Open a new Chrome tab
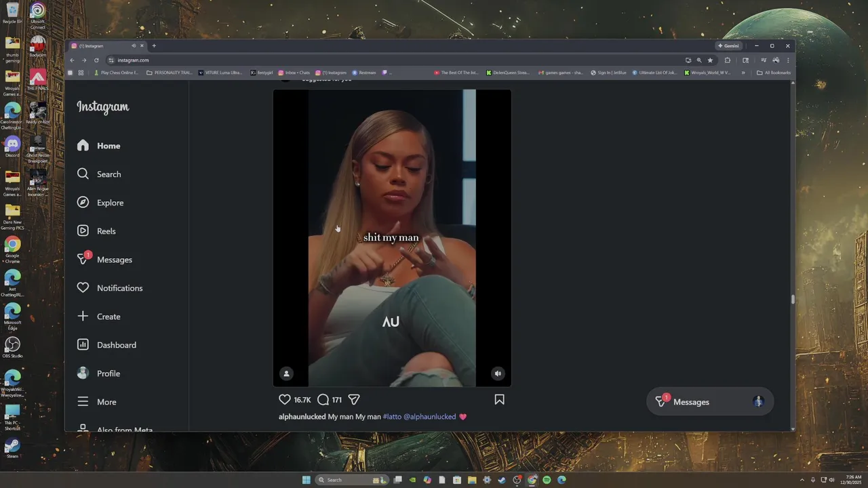 point(154,46)
